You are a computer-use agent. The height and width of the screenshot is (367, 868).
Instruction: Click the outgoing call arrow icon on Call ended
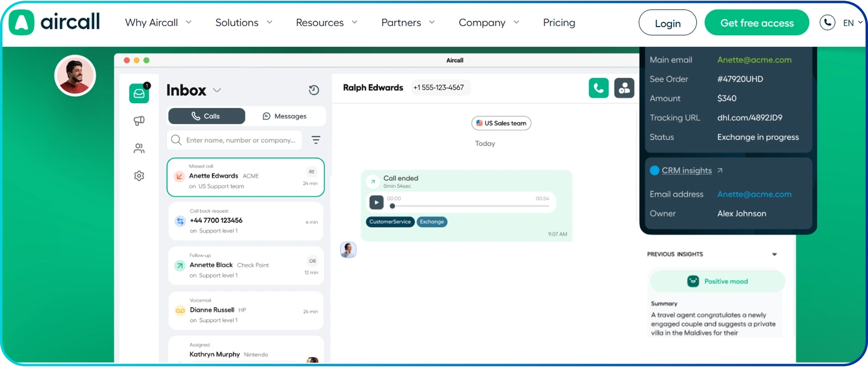[373, 182]
